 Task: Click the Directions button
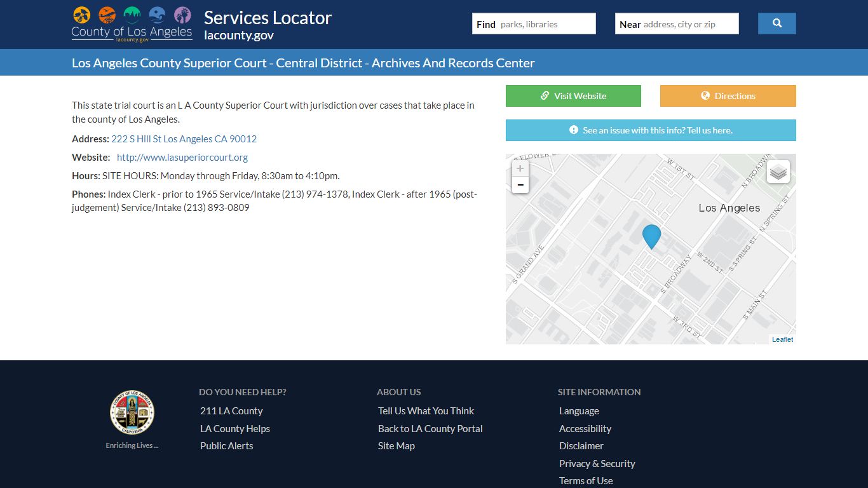click(x=728, y=96)
